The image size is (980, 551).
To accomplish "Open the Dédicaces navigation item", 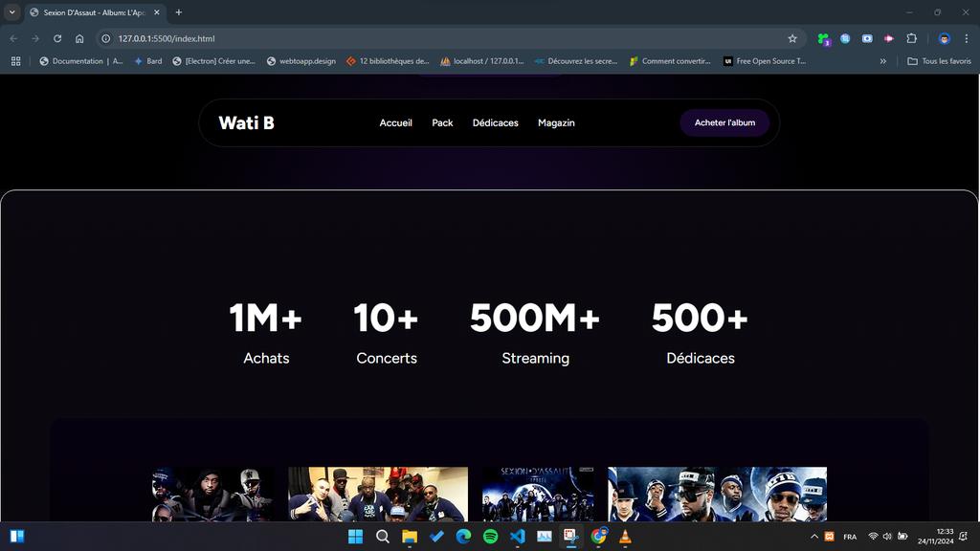I will pos(495,123).
